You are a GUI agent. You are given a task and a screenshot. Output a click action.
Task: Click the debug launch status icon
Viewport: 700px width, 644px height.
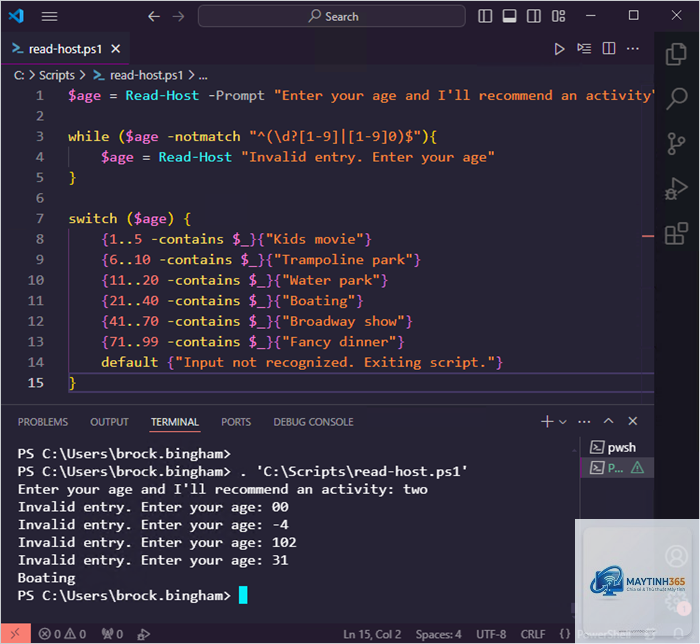point(143,634)
